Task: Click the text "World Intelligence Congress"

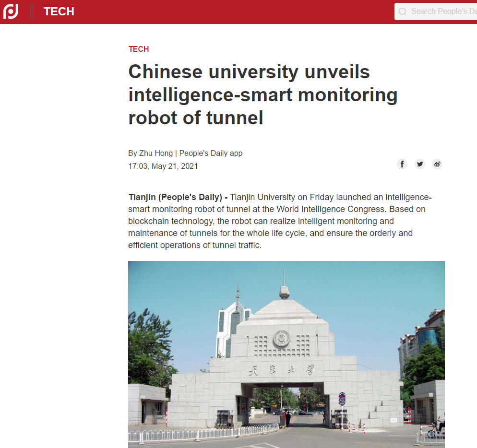Action: click(331, 209)
